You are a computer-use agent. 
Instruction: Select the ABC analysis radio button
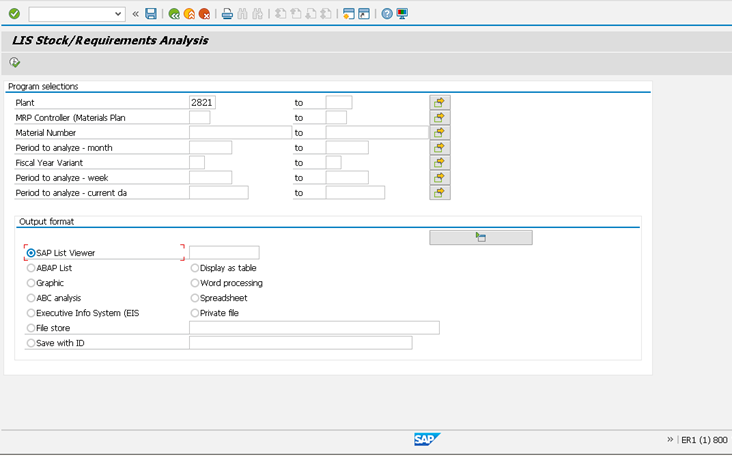point(31,298)
